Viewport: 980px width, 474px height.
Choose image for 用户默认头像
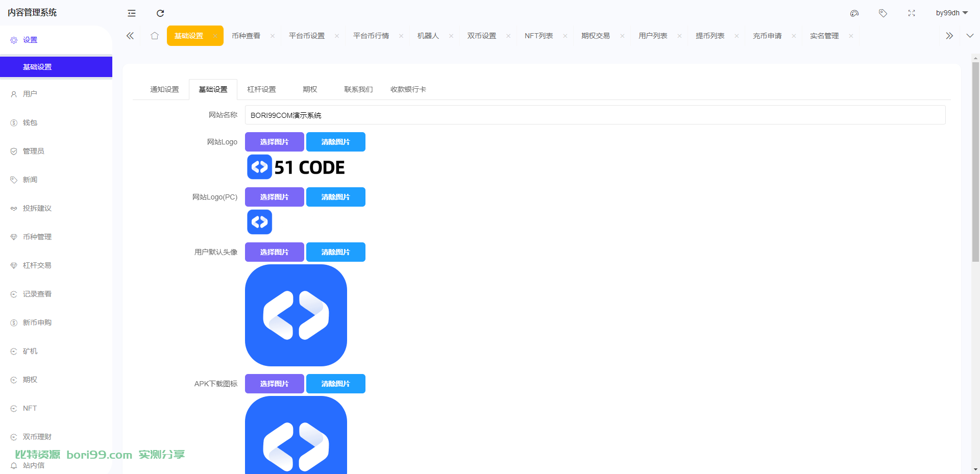point(275,252)
